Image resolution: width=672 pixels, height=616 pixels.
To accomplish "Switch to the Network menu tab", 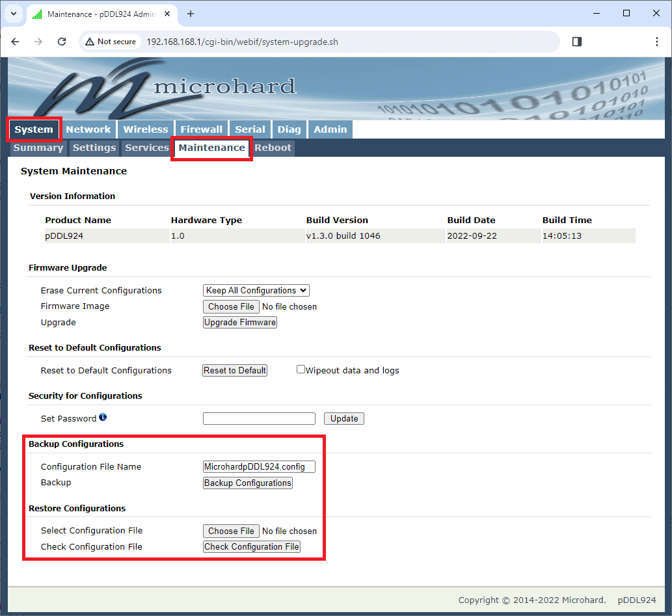I will pyautogui.click(x=88, y=129).
